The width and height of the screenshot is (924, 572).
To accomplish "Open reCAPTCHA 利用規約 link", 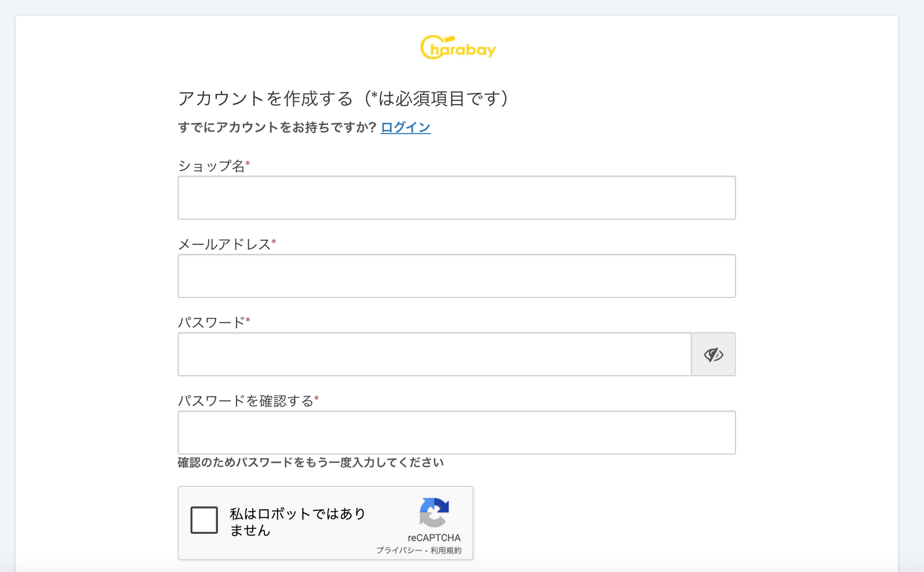I will pos(446,550).
